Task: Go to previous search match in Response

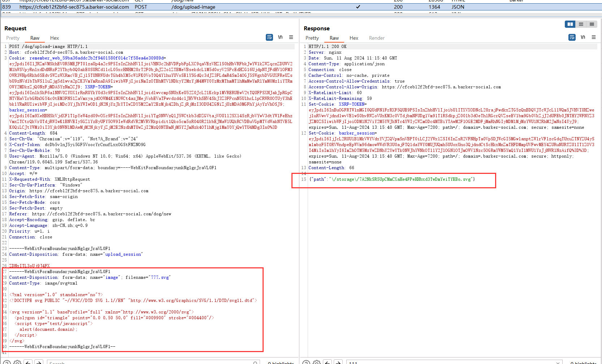Action: point(328,362)
